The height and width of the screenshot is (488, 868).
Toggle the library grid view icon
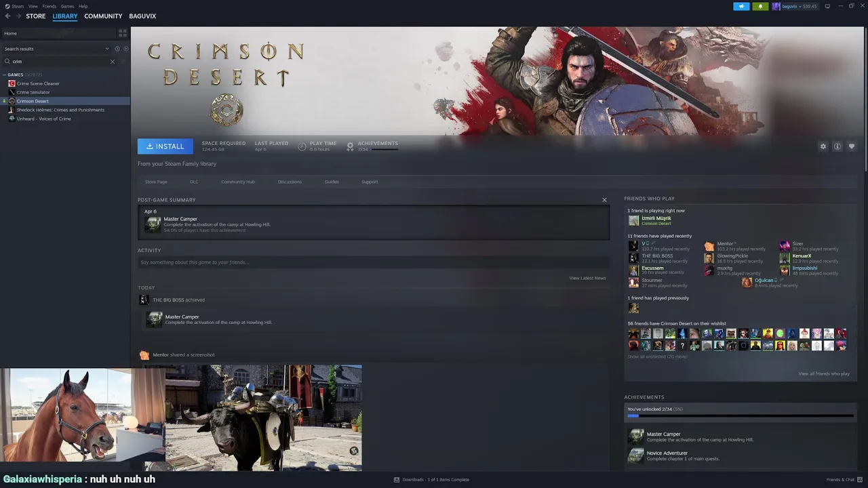point(123,33)
